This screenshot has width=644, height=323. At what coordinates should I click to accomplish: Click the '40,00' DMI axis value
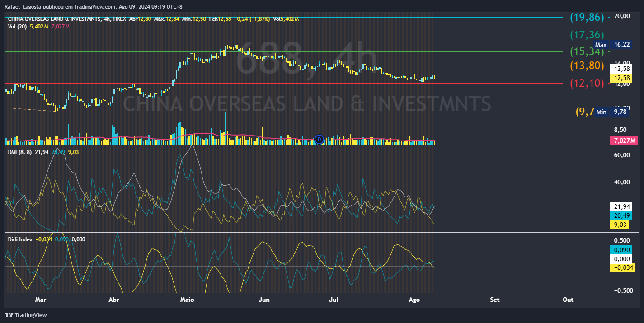622,182
